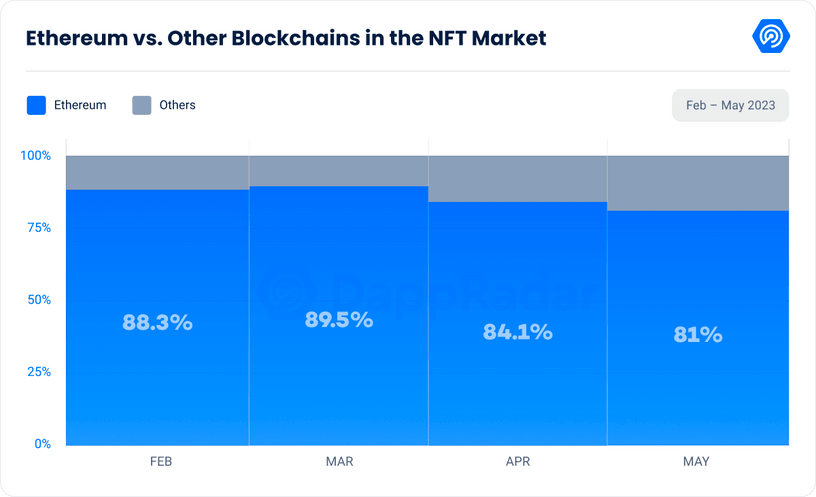This screenshot has width=816, height=497.
Task: Click the 88.3% February Ethereum bar
Action: [157, 322]
